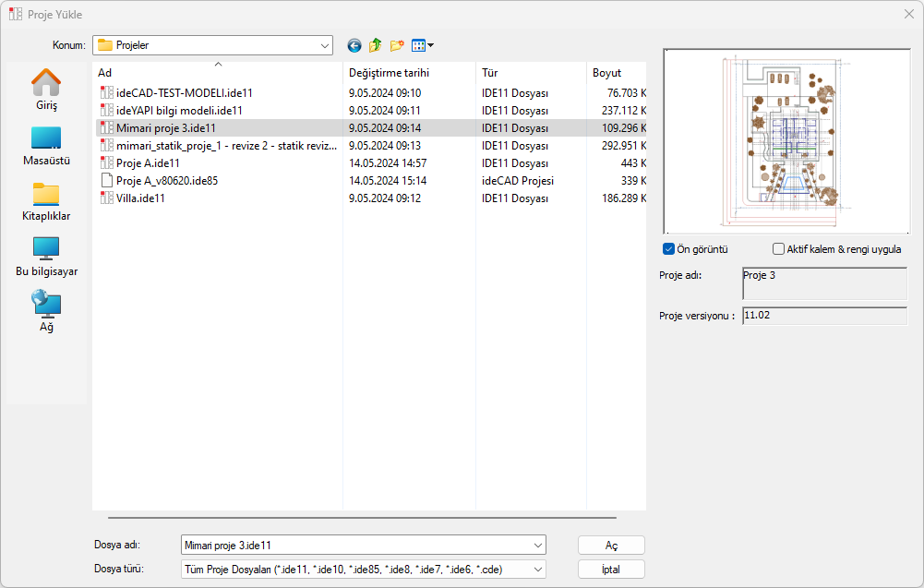This screenshot has height=588, width=924.
Task: Click the project preview thumbnail
Action: click(x=786, y=141)
